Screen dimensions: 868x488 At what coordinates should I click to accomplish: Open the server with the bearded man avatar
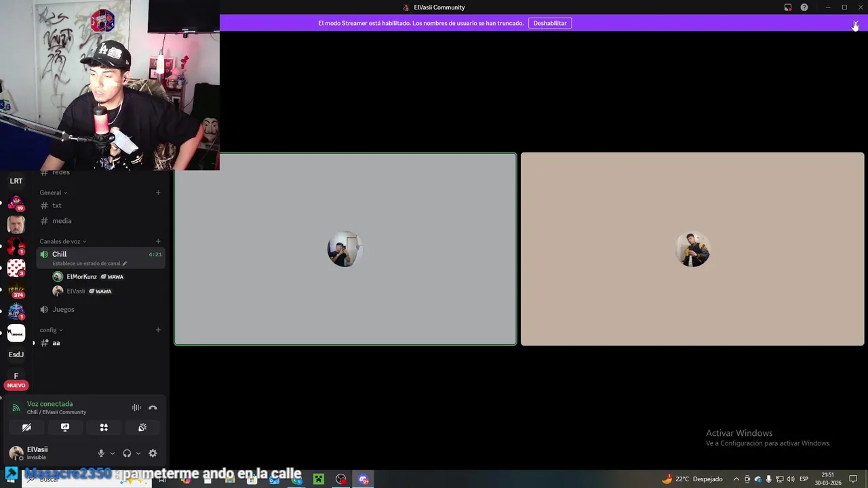point(16,224)
